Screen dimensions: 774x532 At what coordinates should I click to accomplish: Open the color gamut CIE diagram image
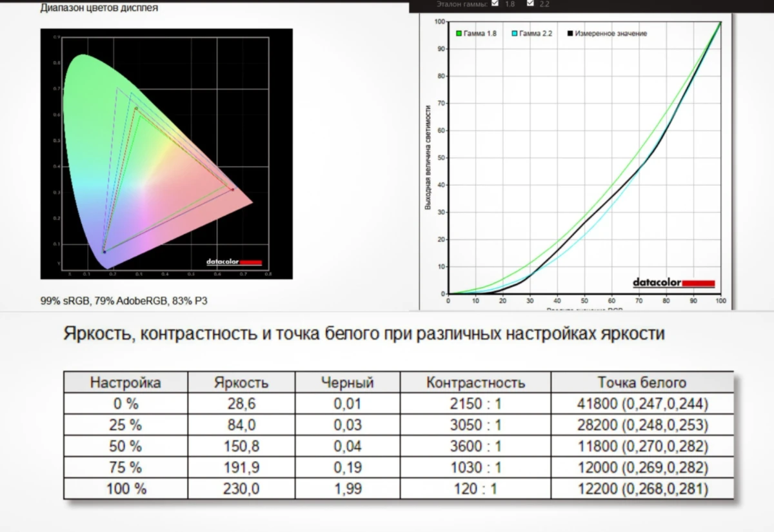tap(166, 153)
